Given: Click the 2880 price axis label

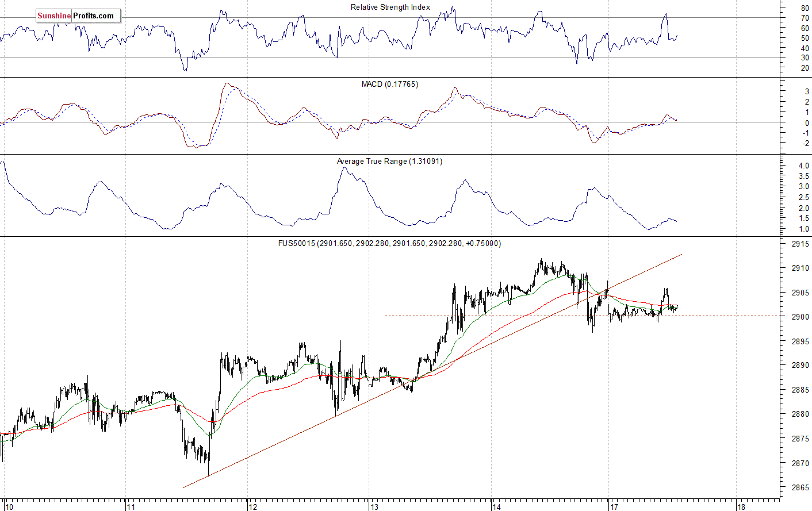Looking at the screenshot, I should (800, 414).
